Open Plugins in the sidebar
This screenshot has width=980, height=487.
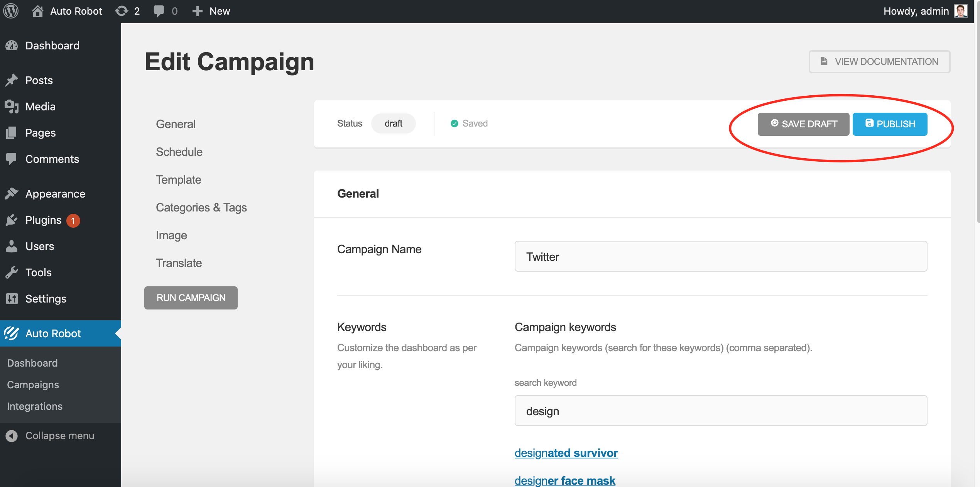click(43, 220)
